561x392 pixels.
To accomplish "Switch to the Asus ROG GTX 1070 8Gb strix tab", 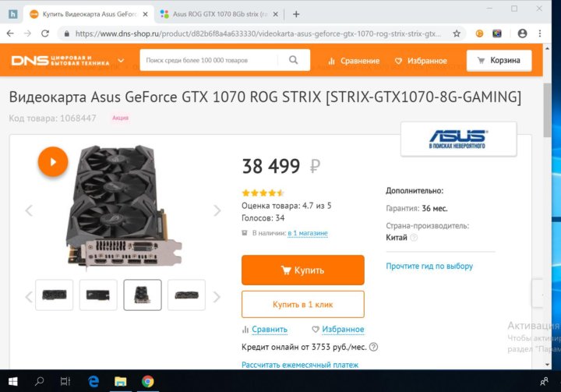I will pos(219,14).
